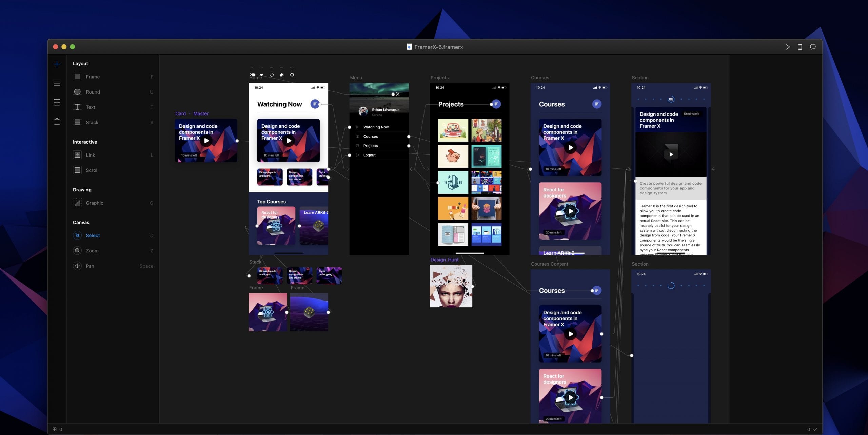The height and width of the screenshot is (435, 868).
Task: Open the Layers hamburger icon in sidebar
Action: pyautogui.click(x=57, y=83)
